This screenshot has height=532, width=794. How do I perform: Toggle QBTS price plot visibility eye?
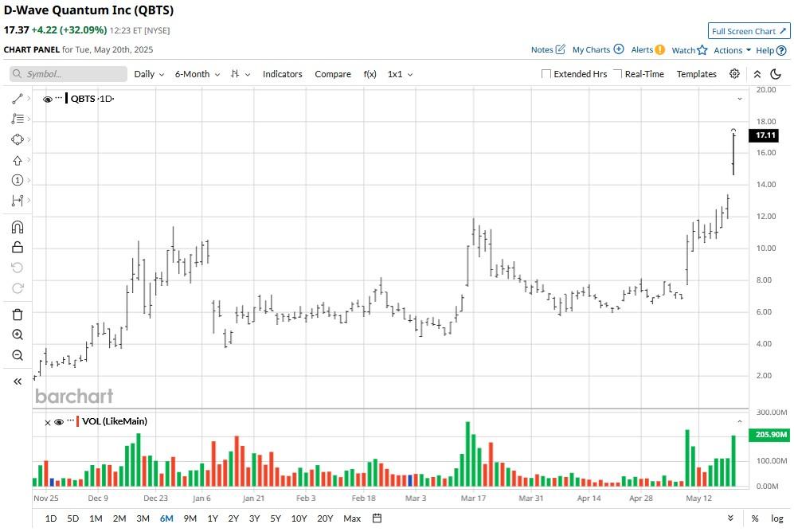click(48, 100)
